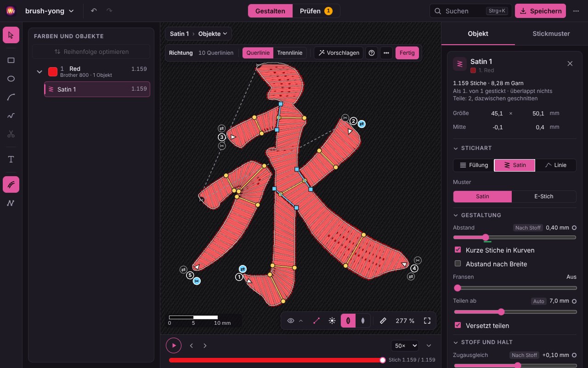Select the Gestalten tab
Screen dimensions: 588x368
pyautogui.click(x=270, y=11)
